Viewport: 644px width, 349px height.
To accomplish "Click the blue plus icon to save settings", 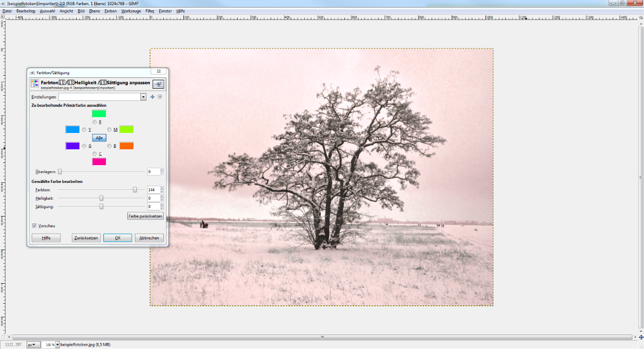I will click(152, 97).
